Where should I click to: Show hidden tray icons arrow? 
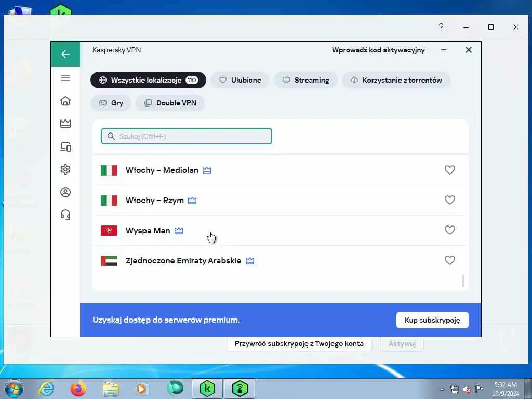tap(442, 389)
